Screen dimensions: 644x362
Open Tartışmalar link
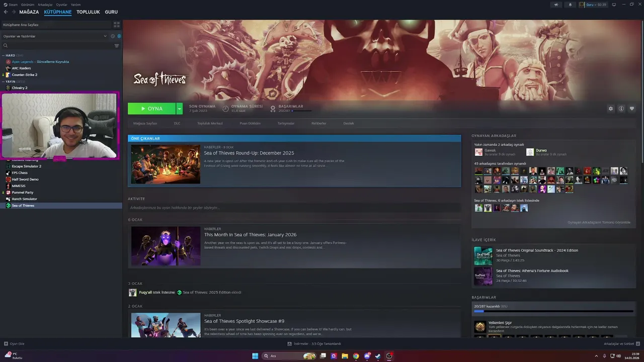point(286,123)
